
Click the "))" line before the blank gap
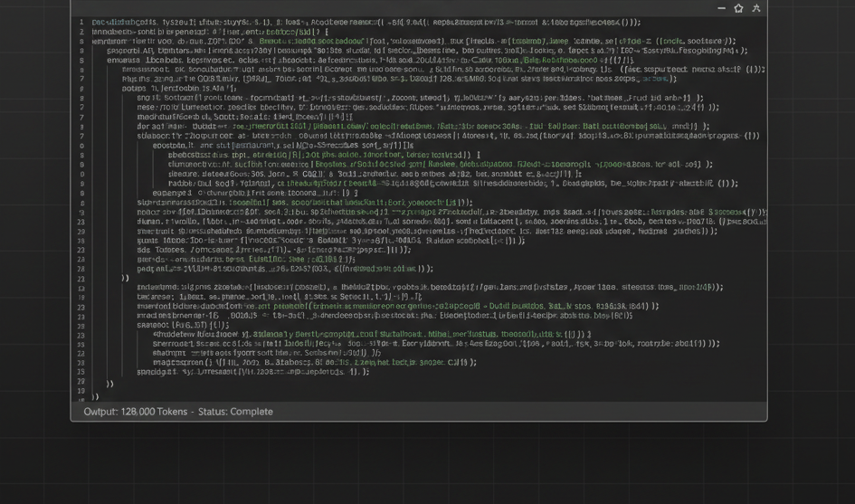[125, 278]
